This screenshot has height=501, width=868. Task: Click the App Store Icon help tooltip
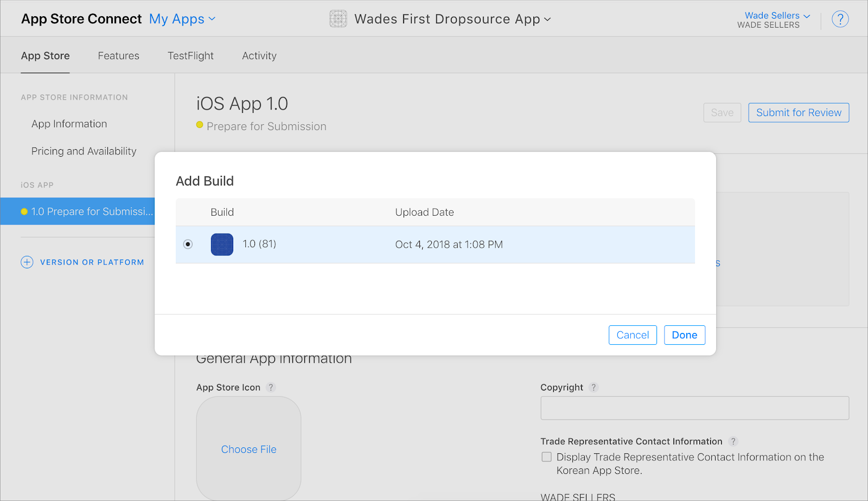(x=271, y=388)
